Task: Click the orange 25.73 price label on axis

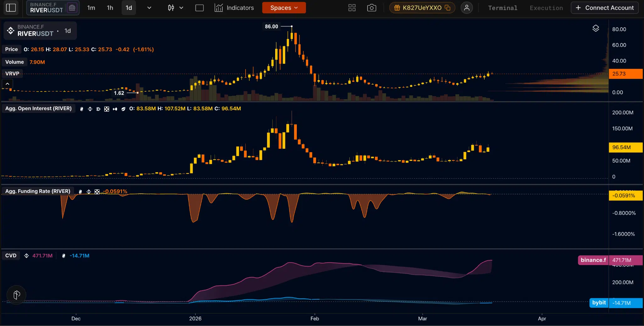Action: [625, 74]
